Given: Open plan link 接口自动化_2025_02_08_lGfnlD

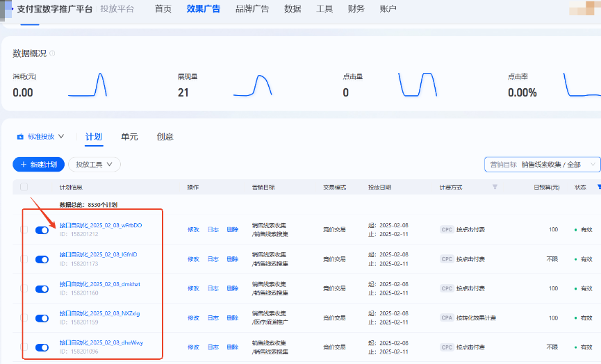Looking at the screenshot, I should pos(98,254).
